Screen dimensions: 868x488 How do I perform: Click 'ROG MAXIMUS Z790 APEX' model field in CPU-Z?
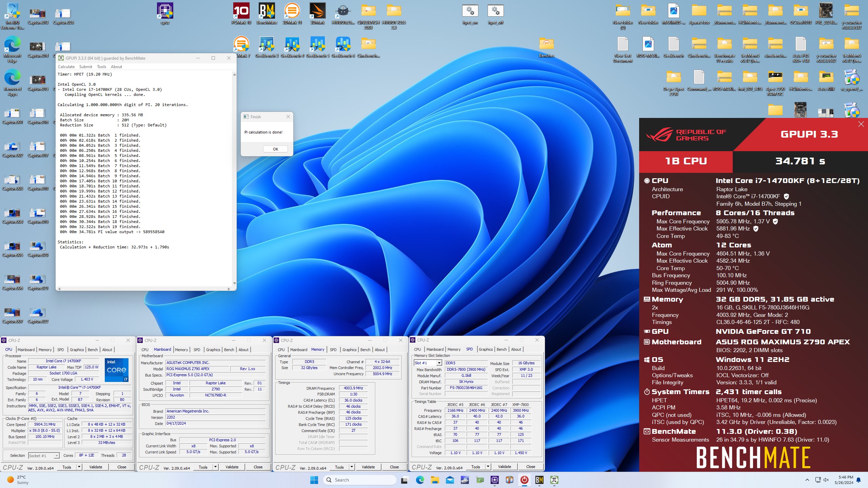click(197, 369)
